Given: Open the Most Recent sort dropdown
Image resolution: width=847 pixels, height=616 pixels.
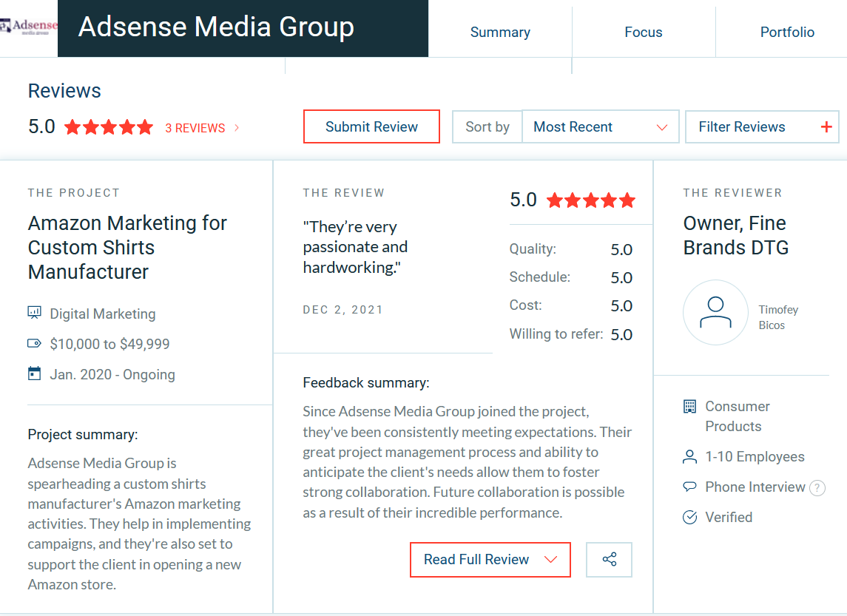Looking at the screenshot, I should tap(600, 127).
